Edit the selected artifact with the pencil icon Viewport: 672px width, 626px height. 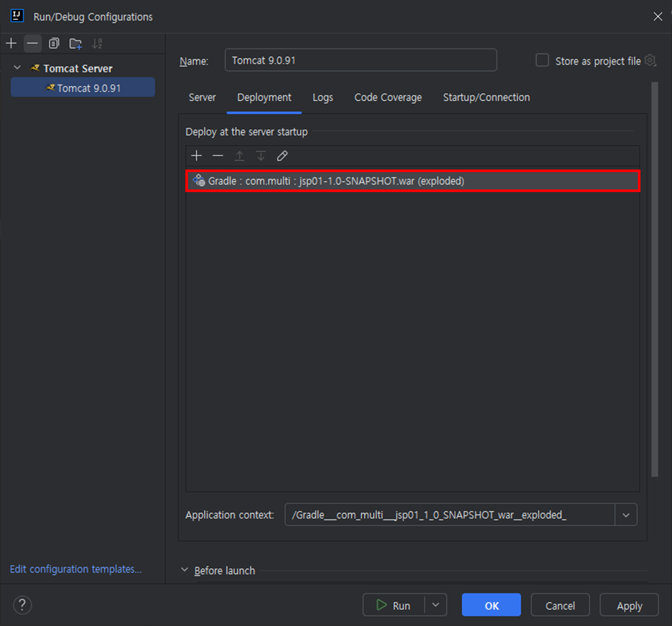(282, 156)
